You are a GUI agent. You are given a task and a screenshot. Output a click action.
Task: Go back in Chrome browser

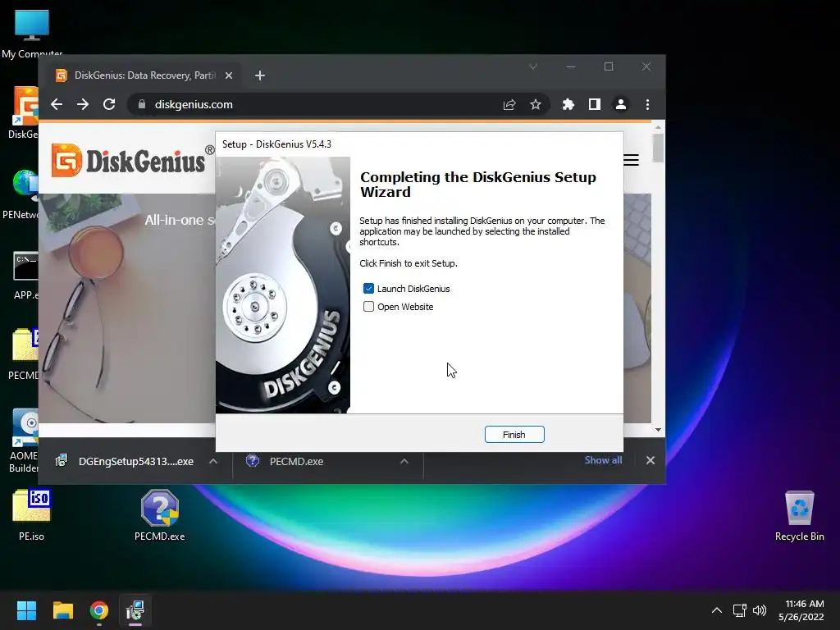coord(57,104)
